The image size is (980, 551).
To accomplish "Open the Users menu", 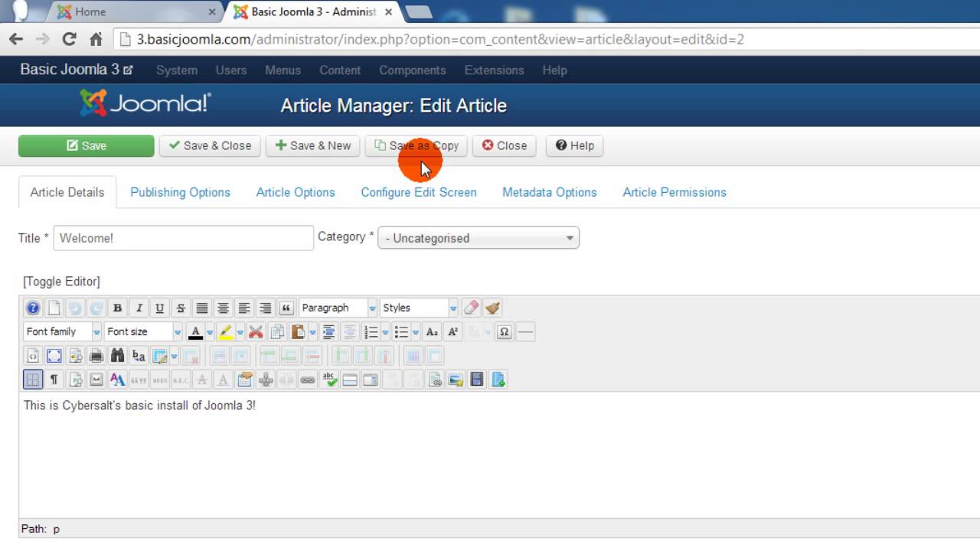I will [231, 70].
